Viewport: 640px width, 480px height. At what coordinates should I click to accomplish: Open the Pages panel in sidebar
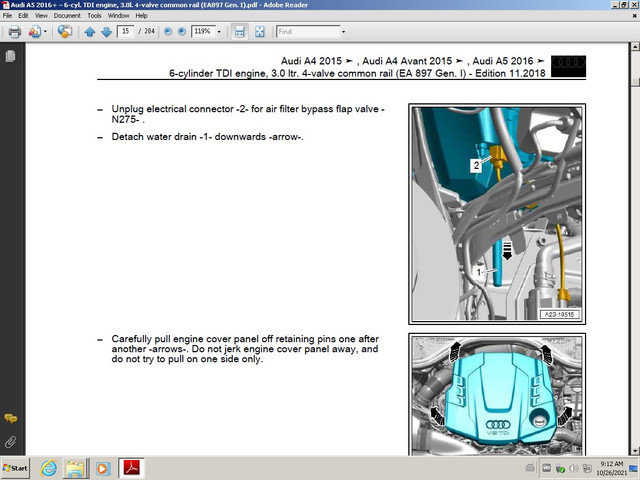[x=11, y=56]
